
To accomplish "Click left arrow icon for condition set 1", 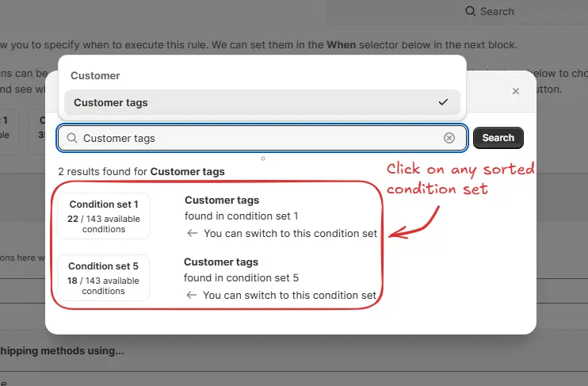I will coord(192,233).
